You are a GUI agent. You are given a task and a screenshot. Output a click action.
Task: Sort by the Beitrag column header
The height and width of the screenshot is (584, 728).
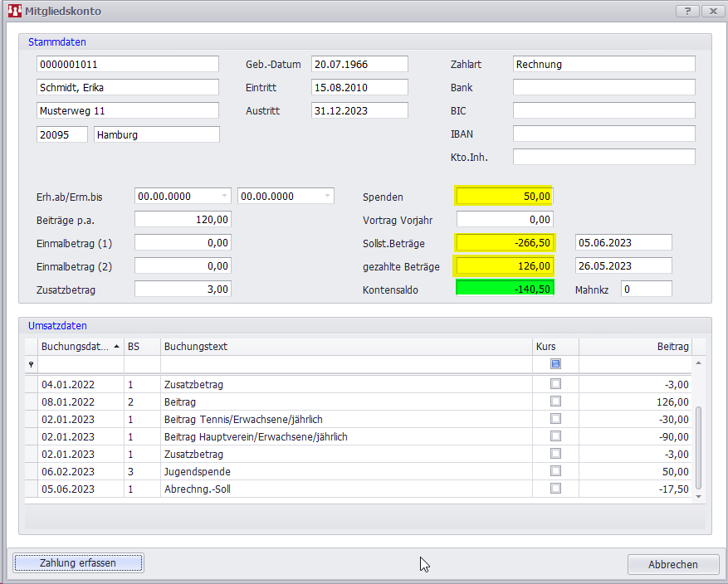(635, 346)
